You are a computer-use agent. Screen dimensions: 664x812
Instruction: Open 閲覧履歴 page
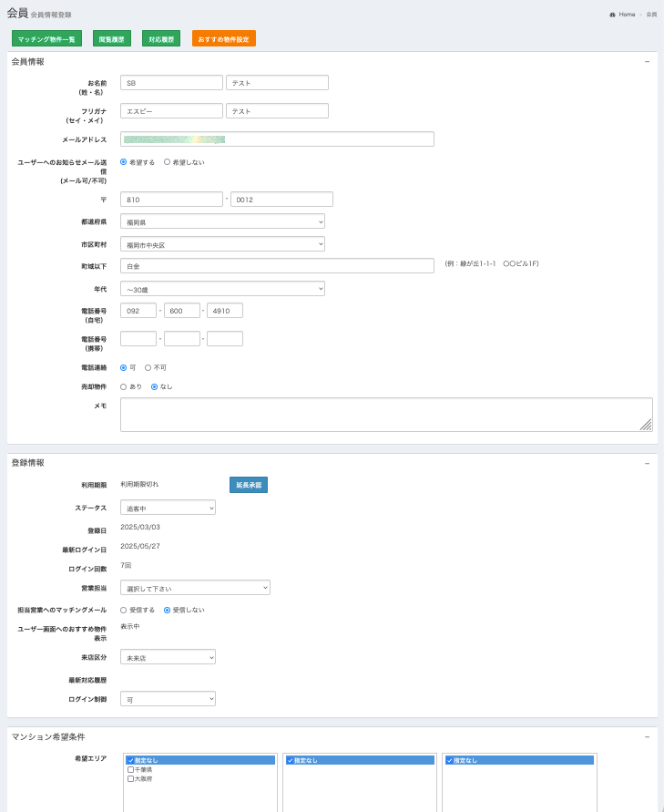[x=112, y=38]
